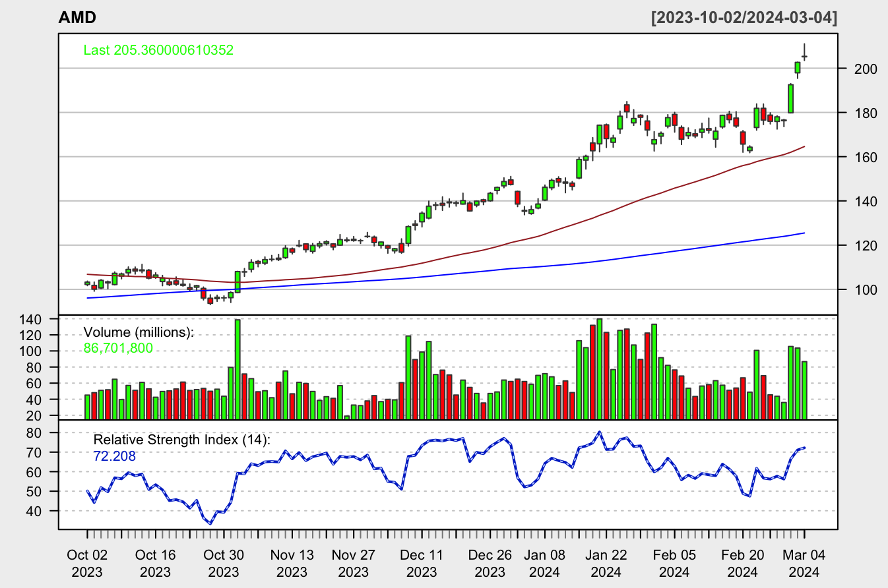
Task: Click the Nov 27 2023 date label
Action: pyautogui.click(x=353, y=562)
